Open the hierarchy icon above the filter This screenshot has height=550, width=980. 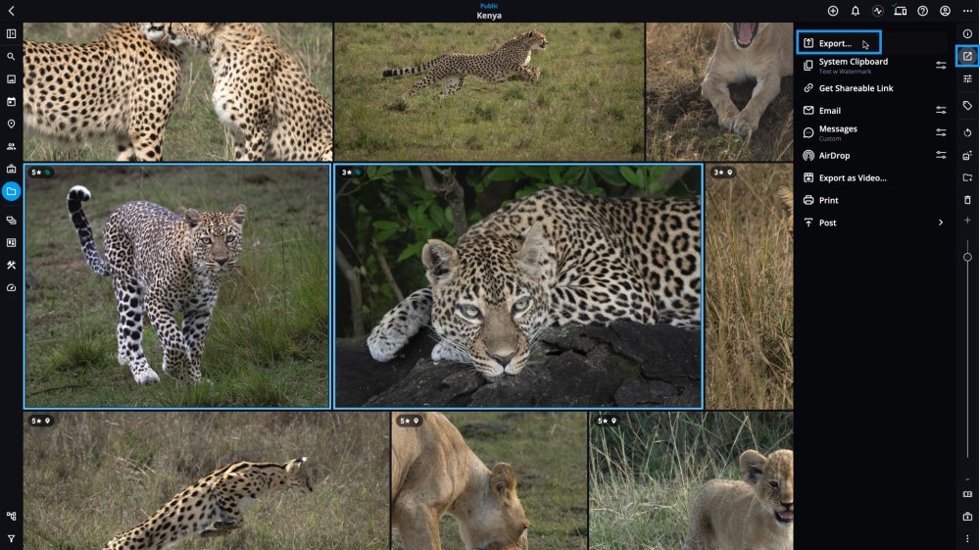[11, 516]
